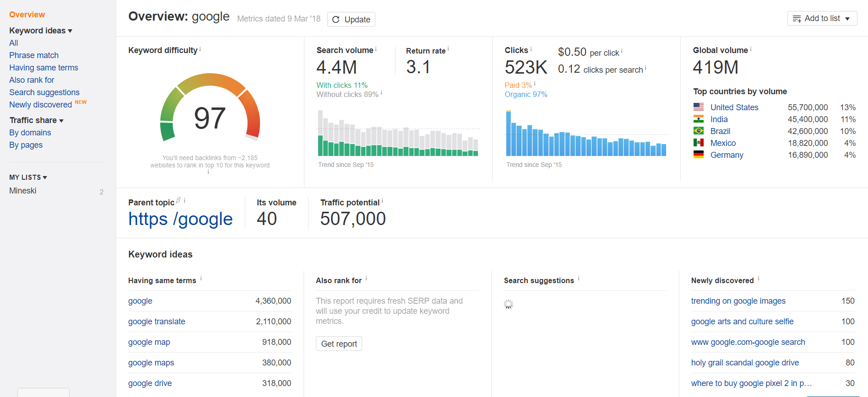Expand the MY LISTS section arrow

[45, 177]
